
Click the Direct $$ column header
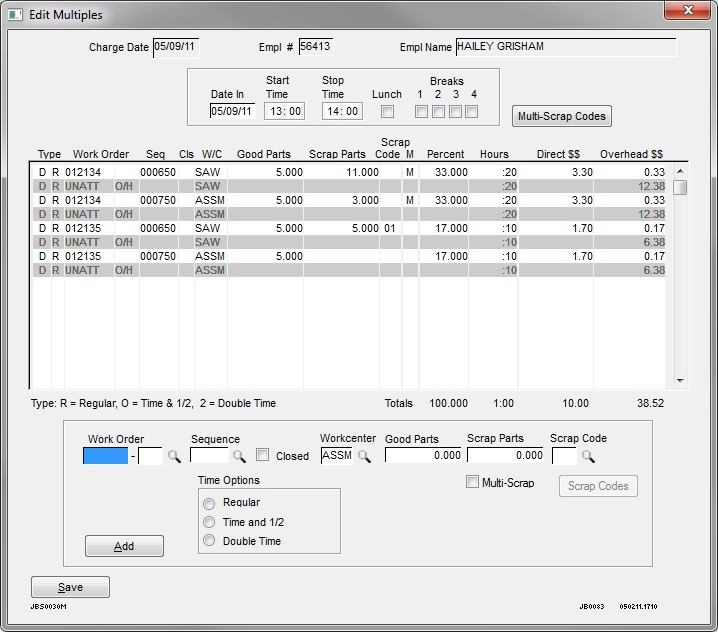[x=558, y=154]
